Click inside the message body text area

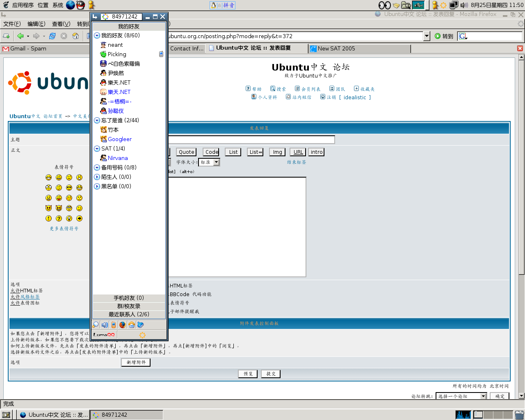[x=237, y=227]
